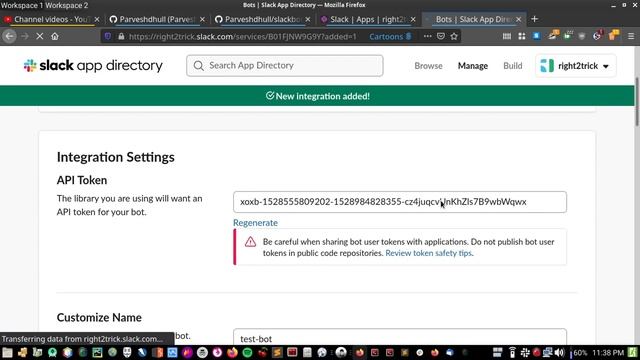The height and width of the screenshot is (360, 640).
Task: Click the 11:38 PM clock in taskbar
Action: pyautogui.click(x=608, y=353)
